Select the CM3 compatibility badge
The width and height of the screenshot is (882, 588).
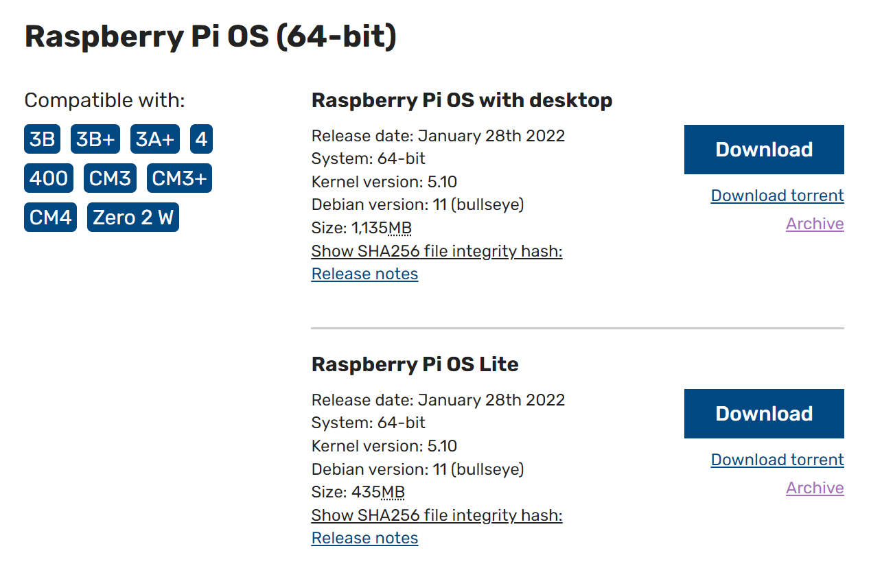pos(110,178)
